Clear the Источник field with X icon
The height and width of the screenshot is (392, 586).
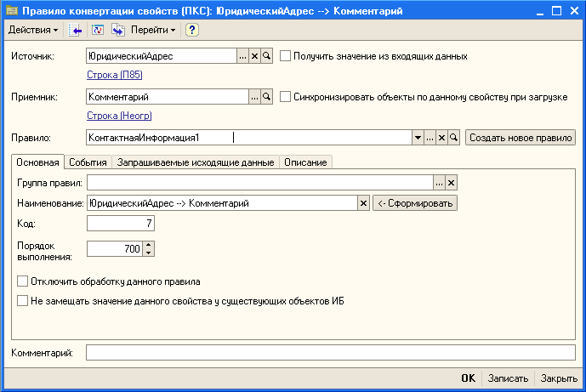click(254, 56)
